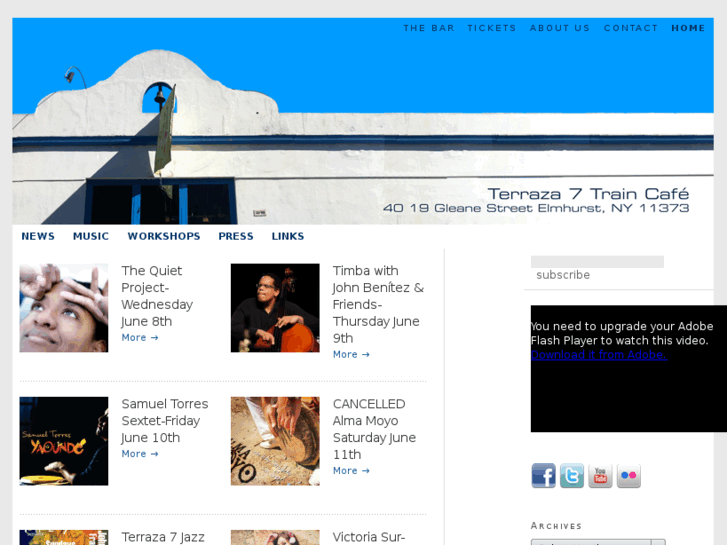Open the John Benítez bassist thumbnail

(x=275, y=308)
